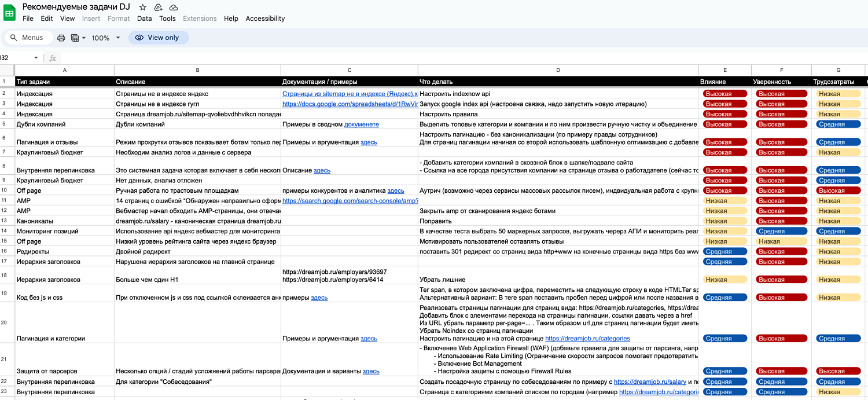The image size is (868, 400).
Task: Click the Описание header cell
Action: [197, 82]
